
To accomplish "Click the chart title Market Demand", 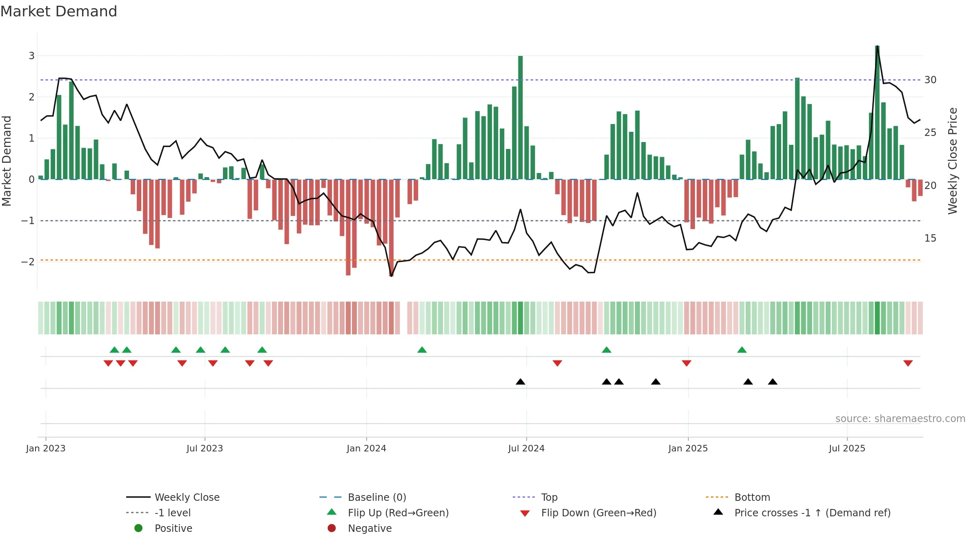I will pyautogui.click(x=59, y=11).
